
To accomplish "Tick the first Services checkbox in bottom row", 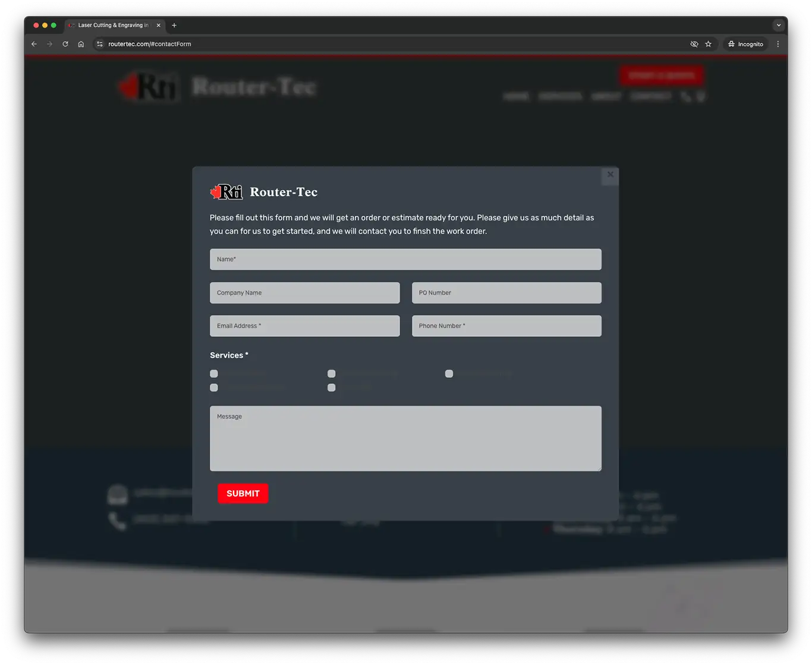I will point(214,387).
